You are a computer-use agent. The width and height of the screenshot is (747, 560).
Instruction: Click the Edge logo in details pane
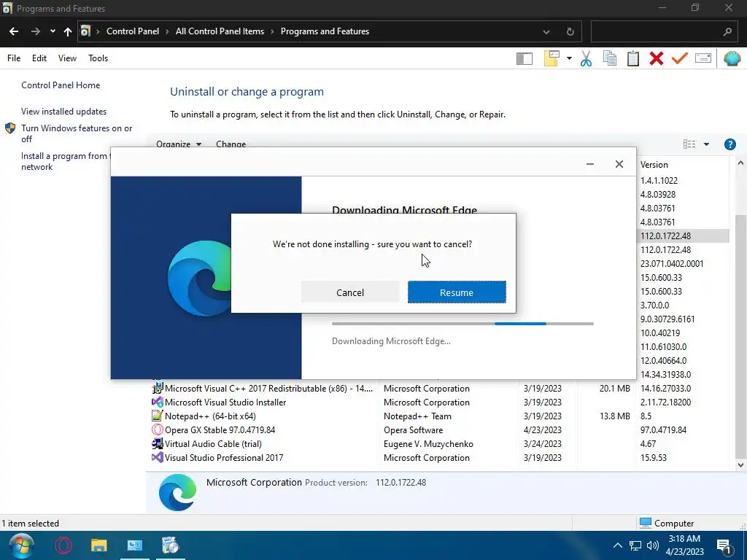177,492
